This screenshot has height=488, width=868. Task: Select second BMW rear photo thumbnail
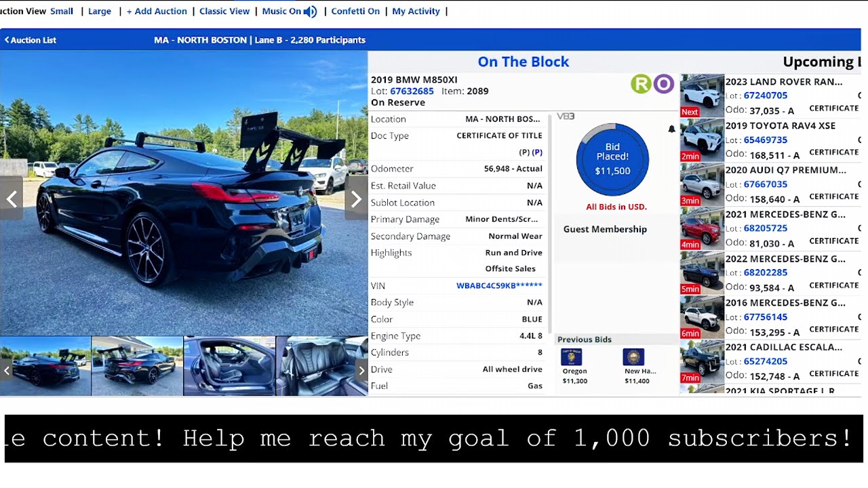pyautogui.click(x=137, y=366)
